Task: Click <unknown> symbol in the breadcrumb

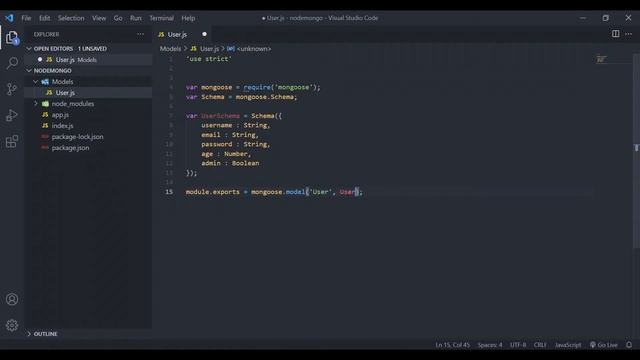Action: [254, 49]
